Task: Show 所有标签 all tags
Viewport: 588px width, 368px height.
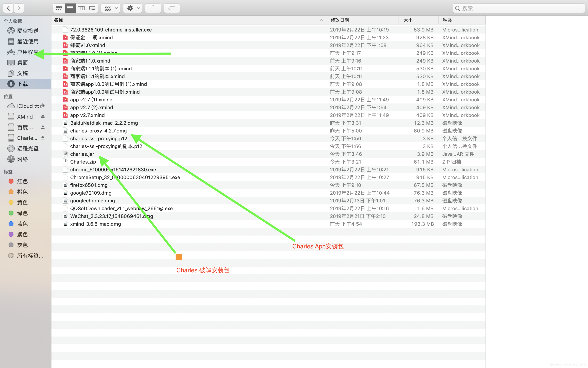Action: point(26,256)
